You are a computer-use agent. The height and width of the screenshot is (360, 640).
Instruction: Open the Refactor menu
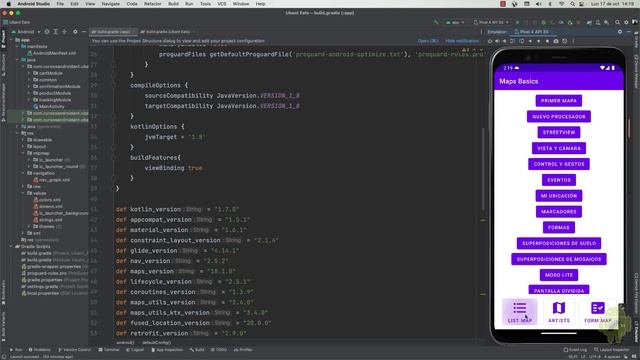click(x=153, y=4)
